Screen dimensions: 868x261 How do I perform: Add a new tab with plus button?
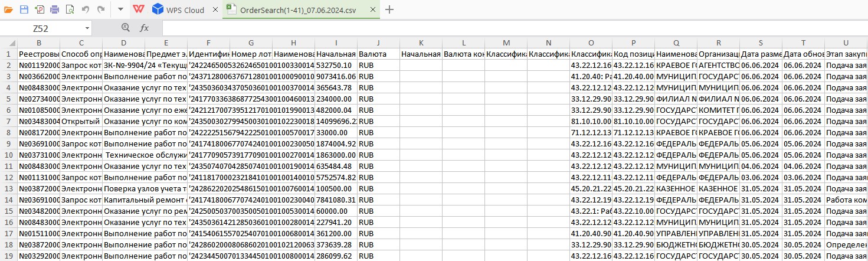(389, 9)
